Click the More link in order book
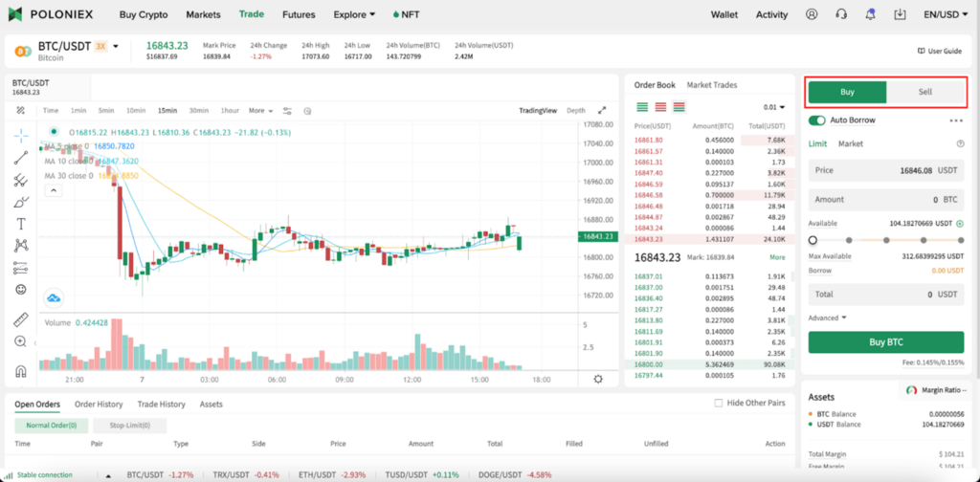 pos(777,256)
